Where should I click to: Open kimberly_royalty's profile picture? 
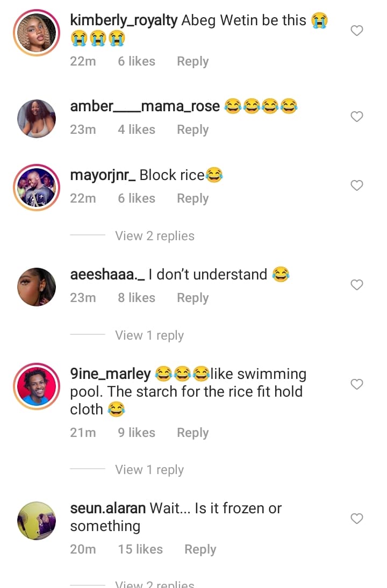coord(37,32)
